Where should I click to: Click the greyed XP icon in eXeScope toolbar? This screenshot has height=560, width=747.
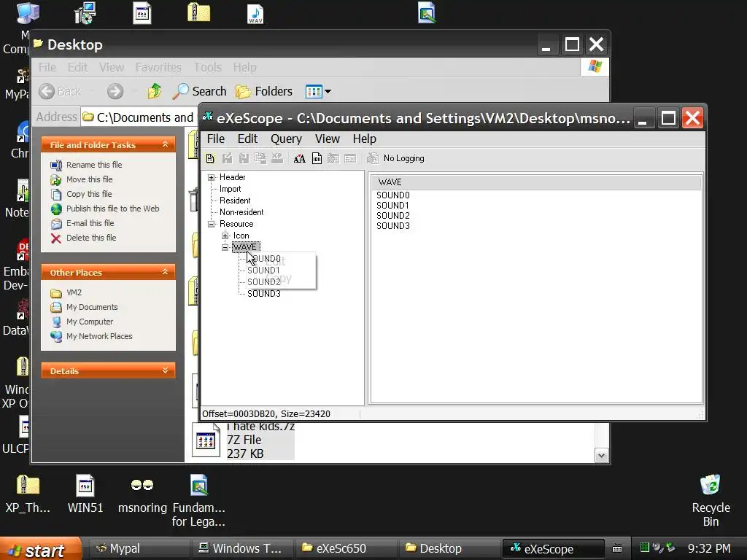pyautogui.click(x=277, y=158)
